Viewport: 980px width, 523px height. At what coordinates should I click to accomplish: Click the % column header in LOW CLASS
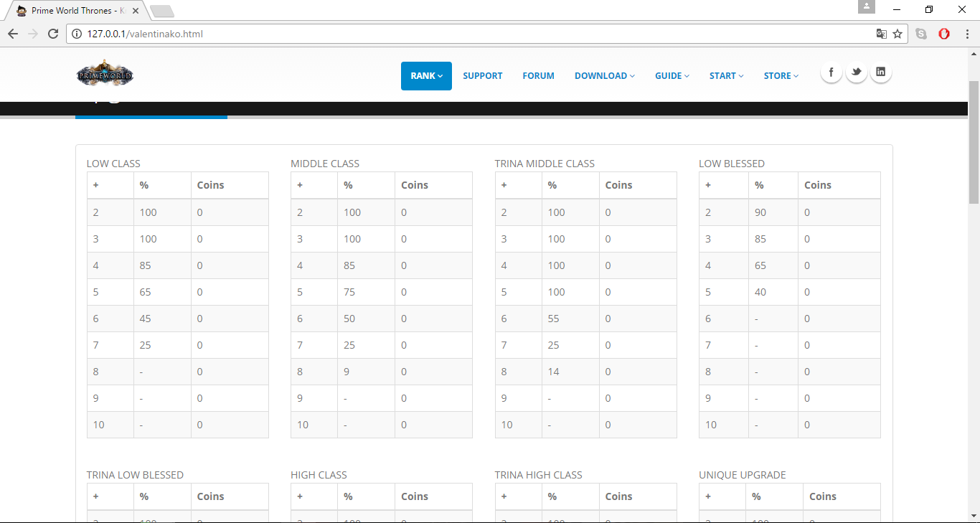162,185
